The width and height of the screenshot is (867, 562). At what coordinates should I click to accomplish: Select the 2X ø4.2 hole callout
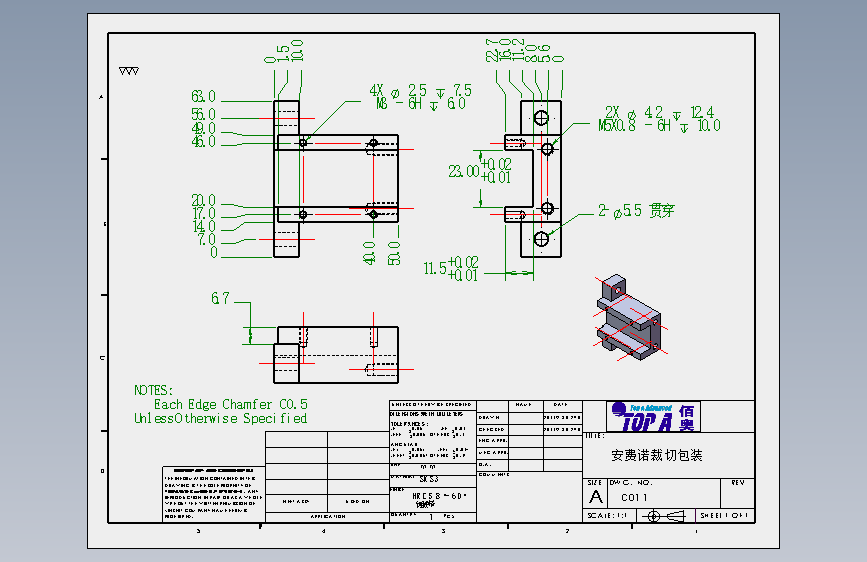tap(659, 112)
